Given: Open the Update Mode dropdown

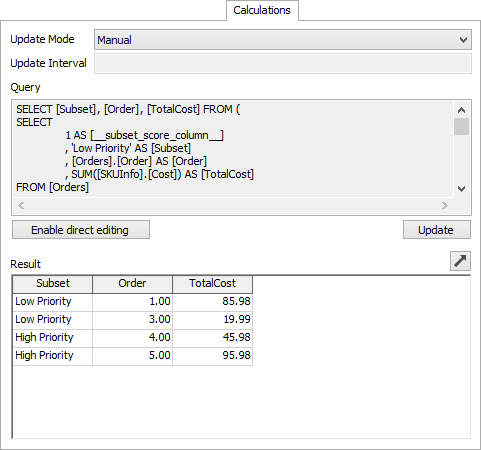Looking at the screenshot, I should click(x=283, y=40).
